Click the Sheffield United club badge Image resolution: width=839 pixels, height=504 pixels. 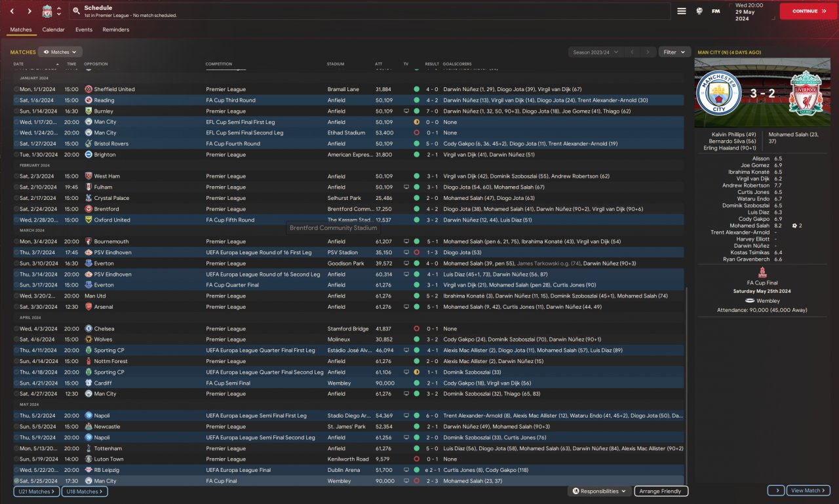click(x=88, y=89)
